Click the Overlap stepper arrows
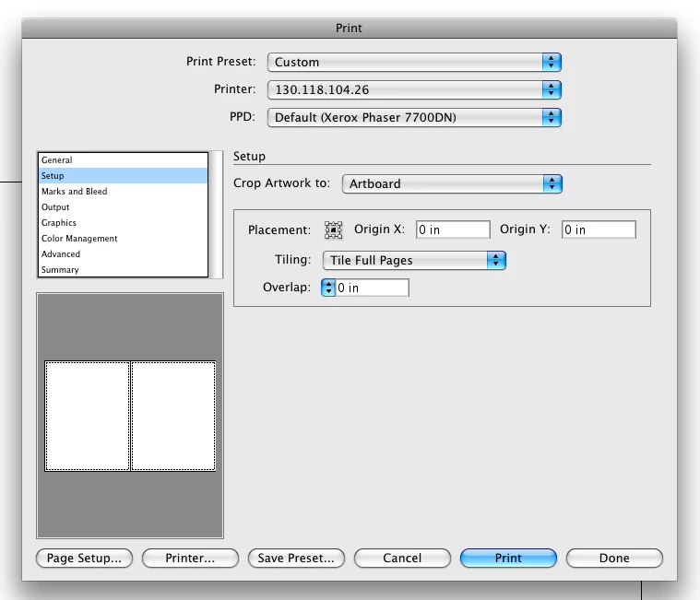 (328, 288)
